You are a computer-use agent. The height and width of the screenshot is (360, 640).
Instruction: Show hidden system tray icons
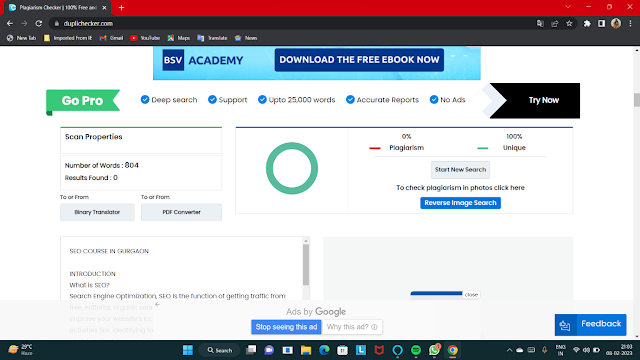pos(509,350)
